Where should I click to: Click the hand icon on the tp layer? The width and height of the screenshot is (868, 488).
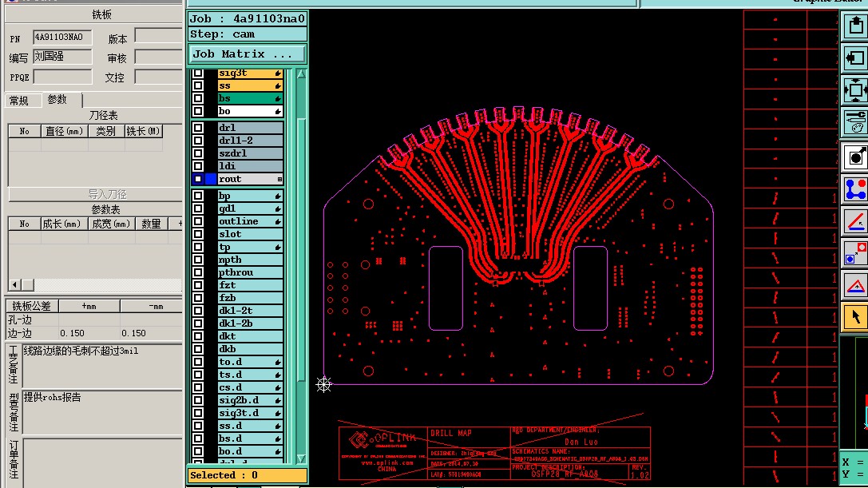pos(278,247)
